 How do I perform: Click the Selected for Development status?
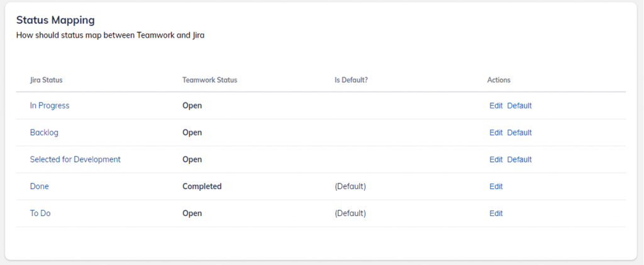(x=75, y=160)
